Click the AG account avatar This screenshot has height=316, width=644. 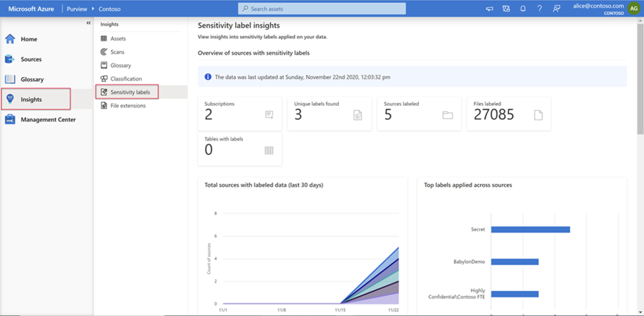(x=634, y=8)
